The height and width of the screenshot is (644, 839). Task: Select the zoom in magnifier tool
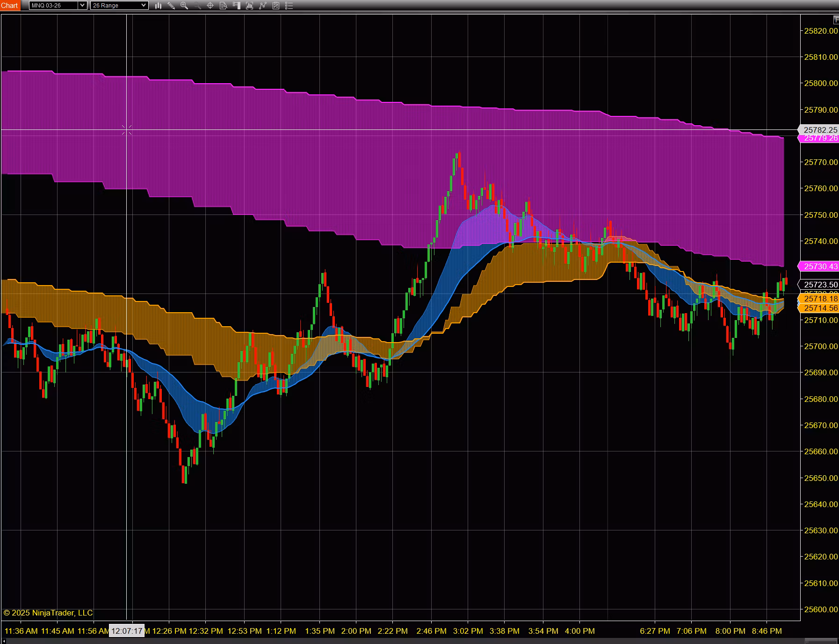[x=184, y=6]
